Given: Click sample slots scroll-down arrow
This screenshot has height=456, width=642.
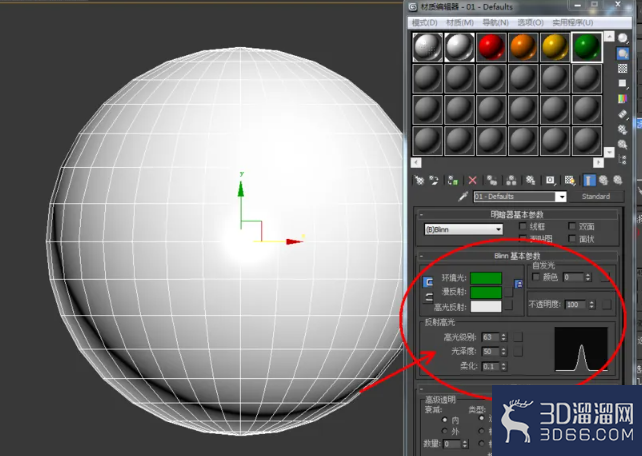Looking at the screenshot, I should (609, 152).
